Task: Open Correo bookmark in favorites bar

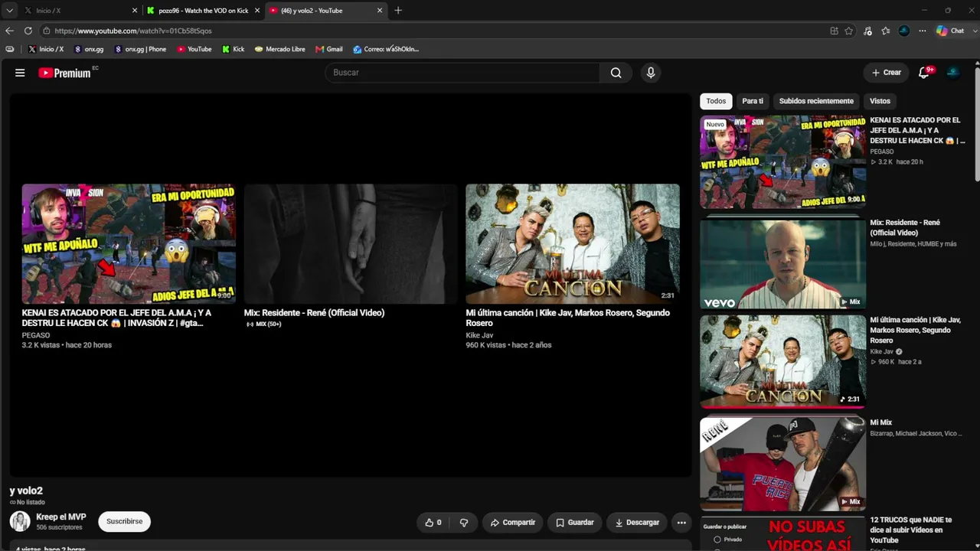Action: (x=386, y=49)
